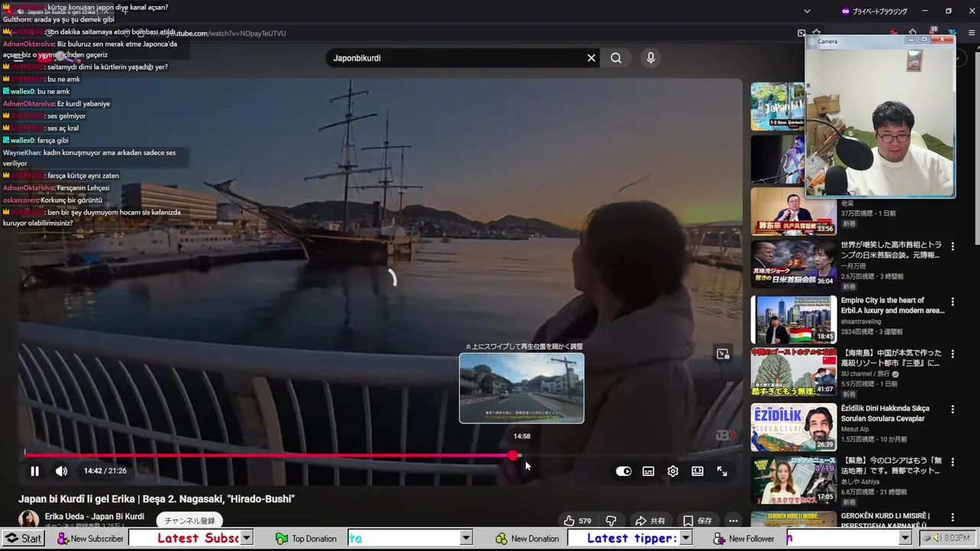The width and height of the screenshot is (980, 551).
Task: Click New Follower taskbar item
Action: pos(744,539)
